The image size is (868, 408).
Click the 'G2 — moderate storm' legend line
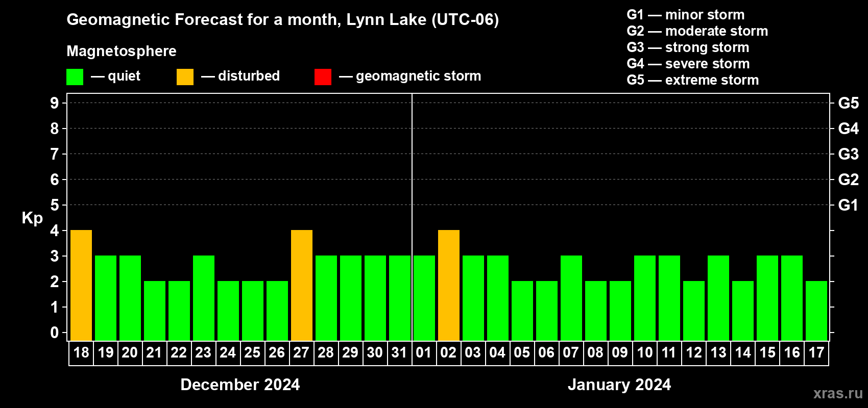point(697,31)
